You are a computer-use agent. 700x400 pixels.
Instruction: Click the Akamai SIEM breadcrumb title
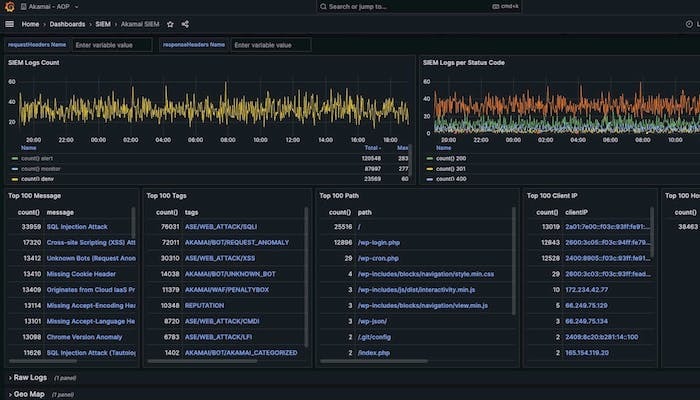click(x=140, y=24)
